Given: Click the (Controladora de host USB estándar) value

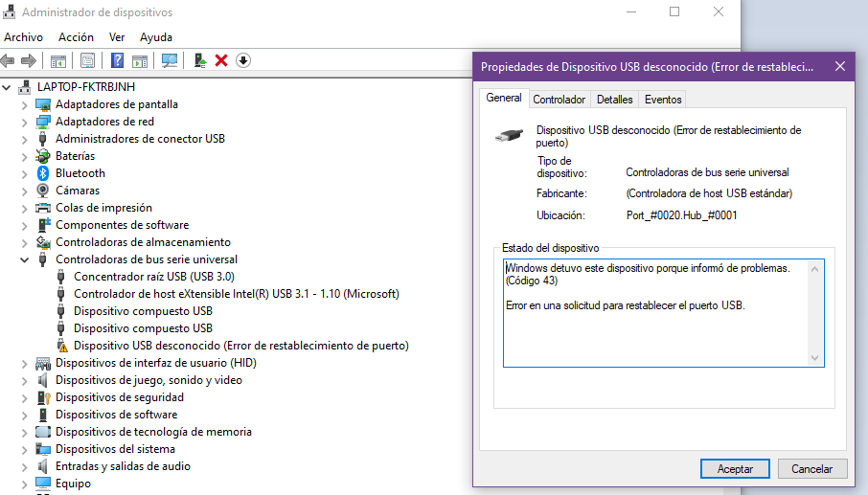Looking at the screenshot, I should pyautogui.click(x=709, y=193).
